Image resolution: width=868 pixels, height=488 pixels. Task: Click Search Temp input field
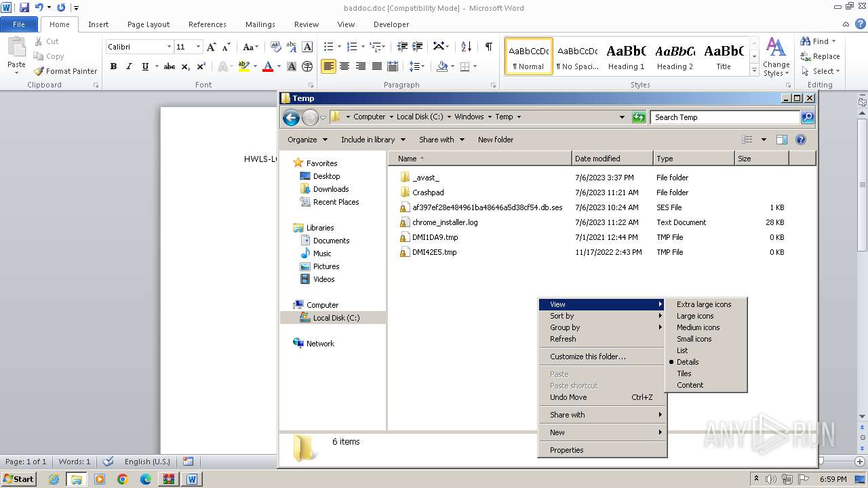[724, 117]
